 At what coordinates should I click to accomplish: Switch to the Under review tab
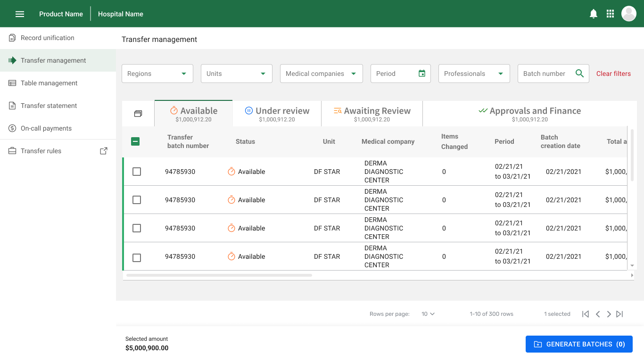tap(277, 114)
